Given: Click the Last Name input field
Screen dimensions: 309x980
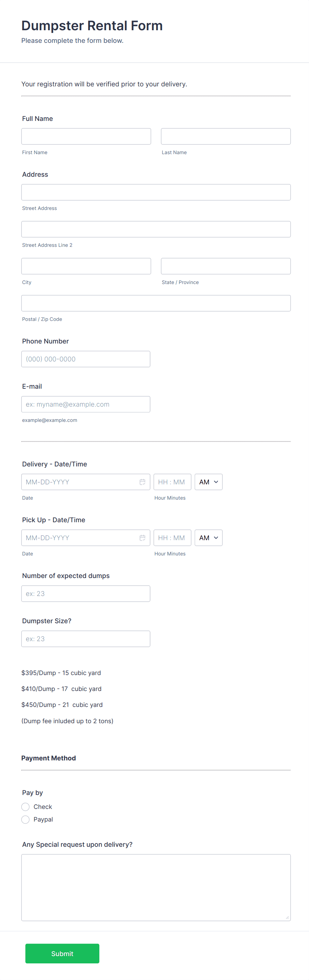Looking at the screenshot, I should (x=226, y=137).
